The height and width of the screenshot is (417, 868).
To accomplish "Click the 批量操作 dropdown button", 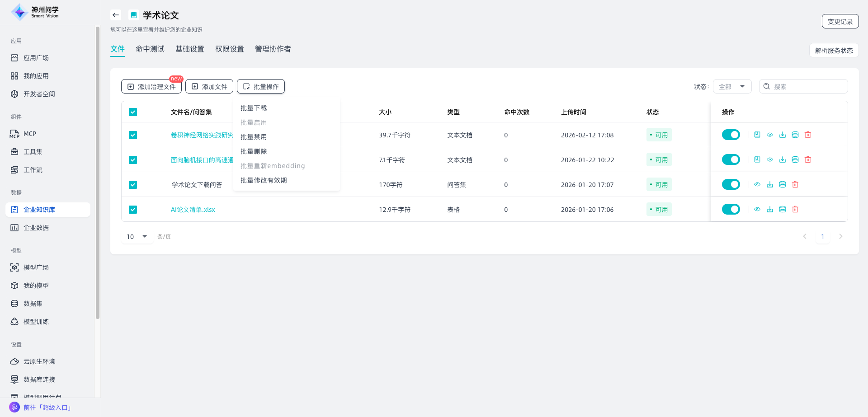I will coord(261,86).
